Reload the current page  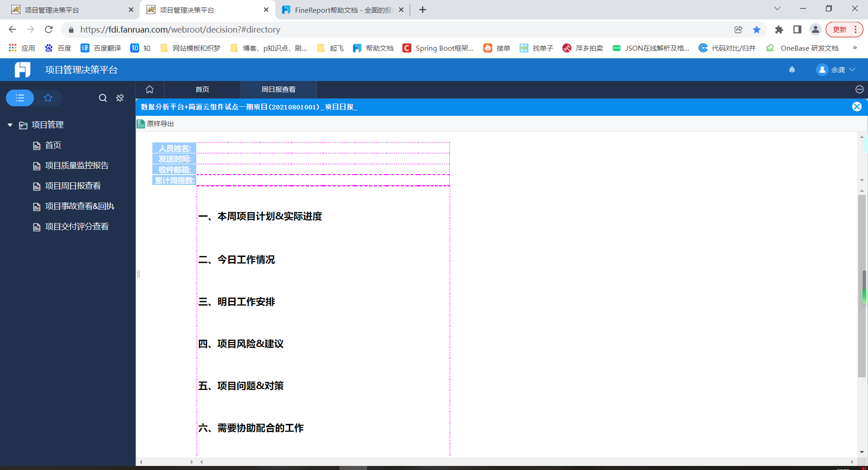pos(49,29)
